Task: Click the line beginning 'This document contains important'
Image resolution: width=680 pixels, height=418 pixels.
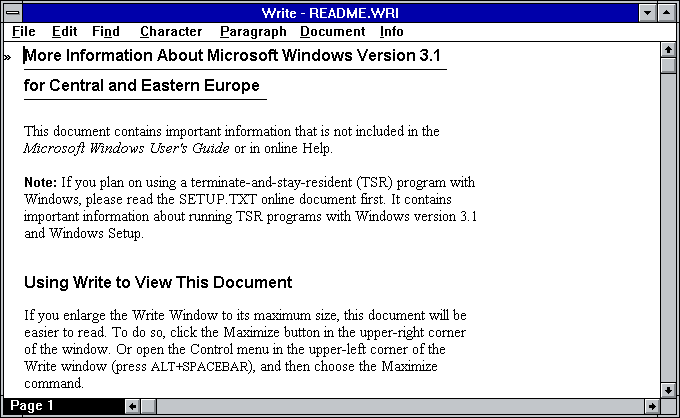Action: (x=232, y=131)
